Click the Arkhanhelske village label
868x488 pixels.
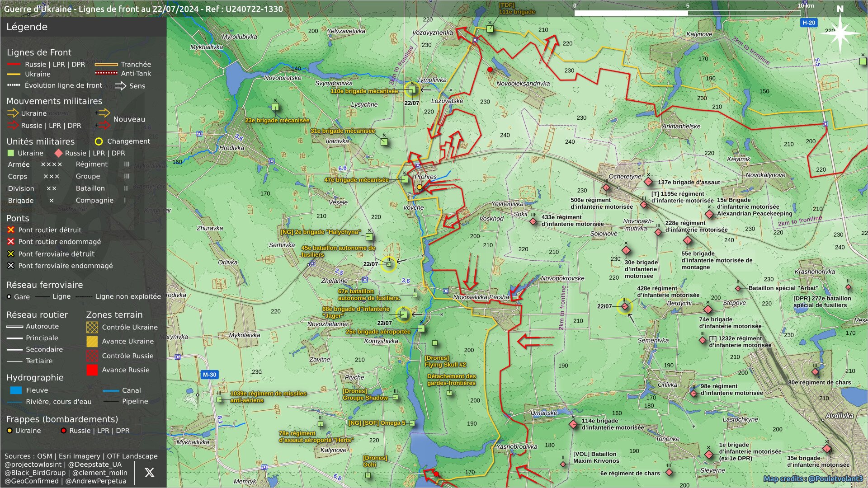point(681,127)
